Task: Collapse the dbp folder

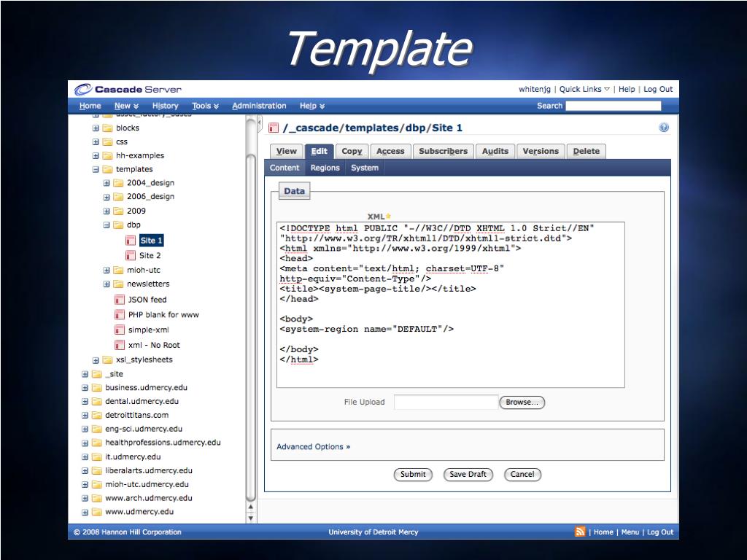Action: 107,225
